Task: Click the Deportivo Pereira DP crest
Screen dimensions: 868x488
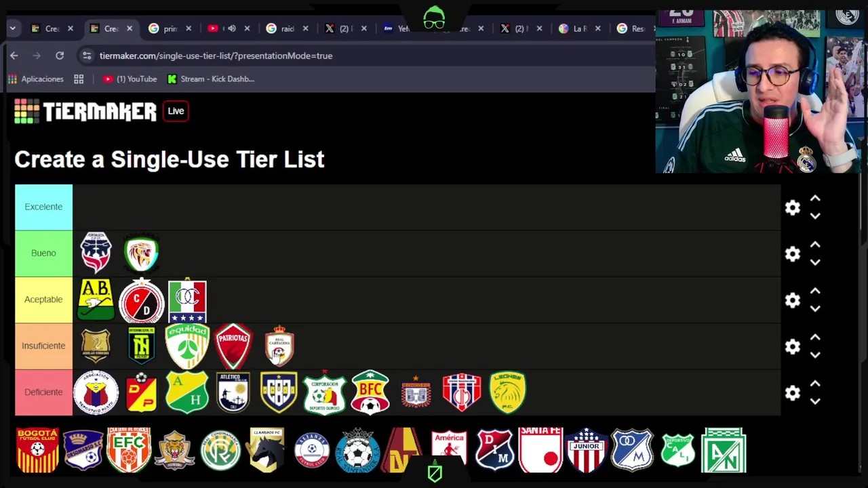Action: 142,392
